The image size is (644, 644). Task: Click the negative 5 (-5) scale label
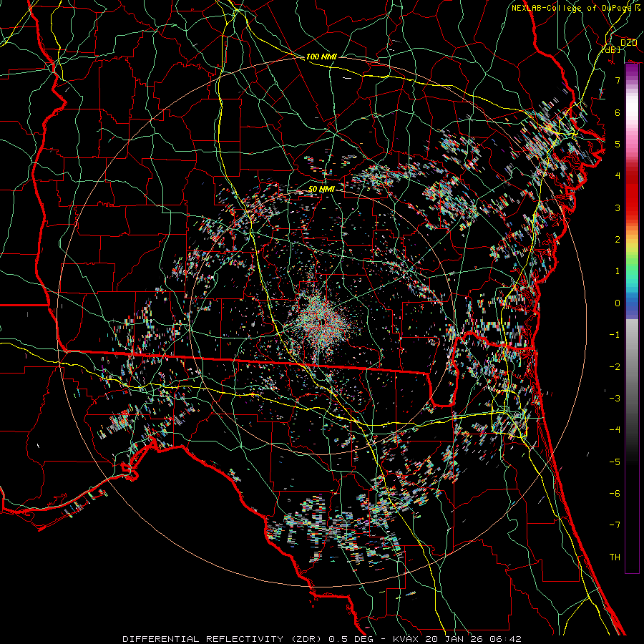[615, 462]
